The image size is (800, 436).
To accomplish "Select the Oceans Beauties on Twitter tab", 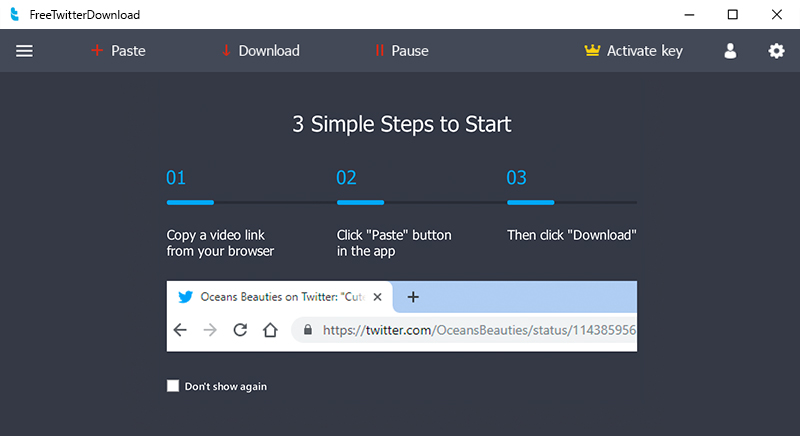I will 280,297.
